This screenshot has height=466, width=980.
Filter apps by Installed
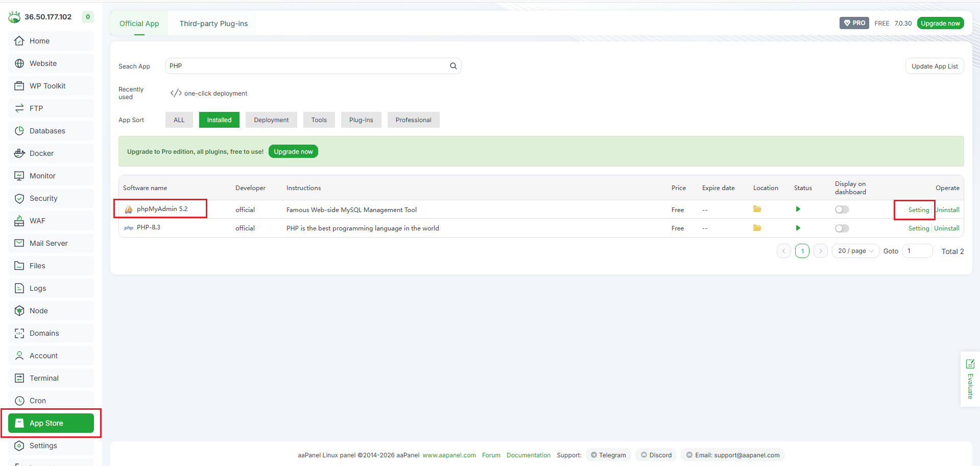219,120
